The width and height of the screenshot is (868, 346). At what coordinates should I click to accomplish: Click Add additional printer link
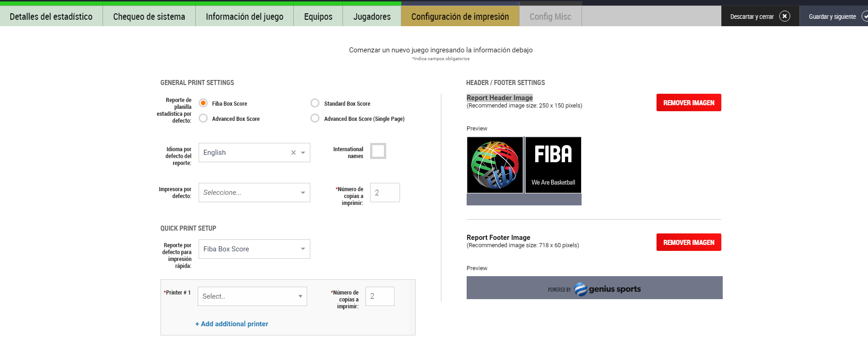tap(232, 324)
